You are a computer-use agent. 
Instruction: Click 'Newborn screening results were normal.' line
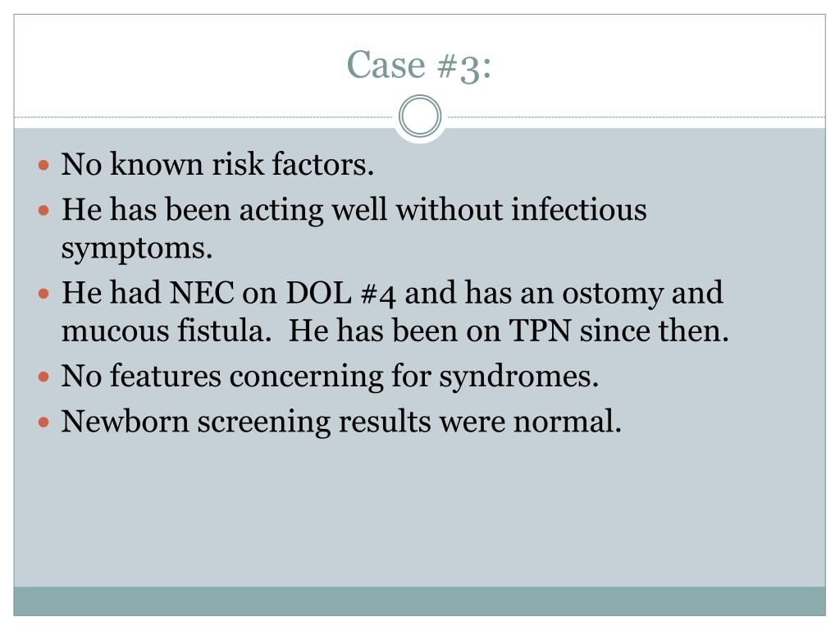pyautogui.click(x=341, y=422)
